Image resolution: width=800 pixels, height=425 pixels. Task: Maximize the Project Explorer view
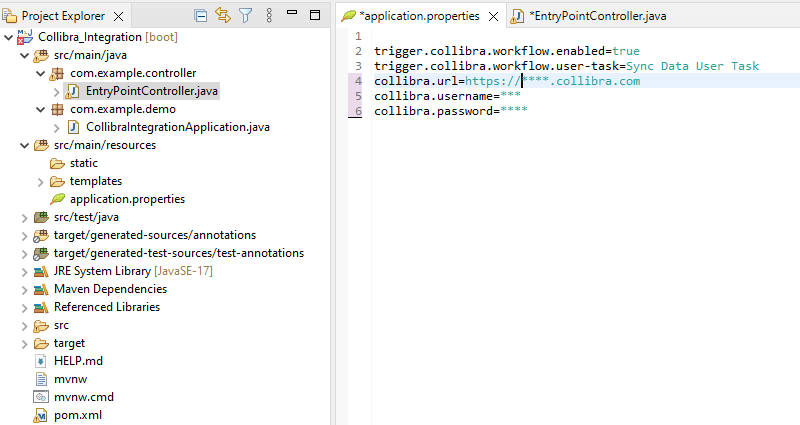315,15
